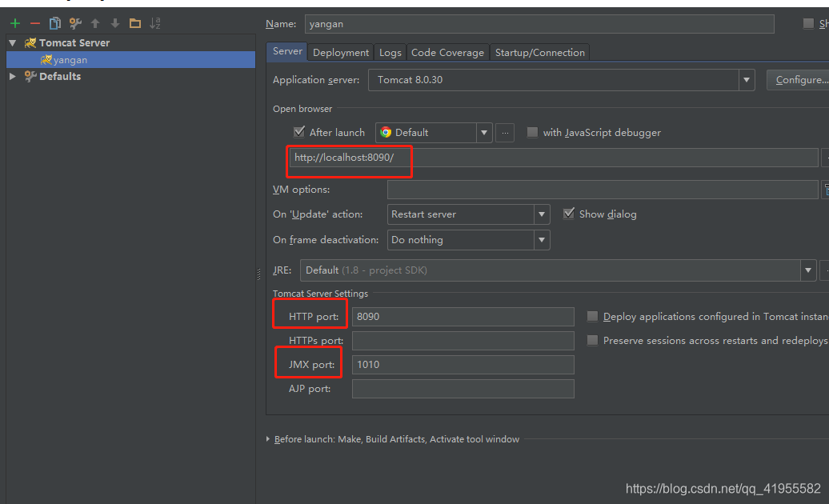This screenshot has width=829, height=504.
Task: Toggle Share checkbox beside Name field
Action: (x=808, y=23)
